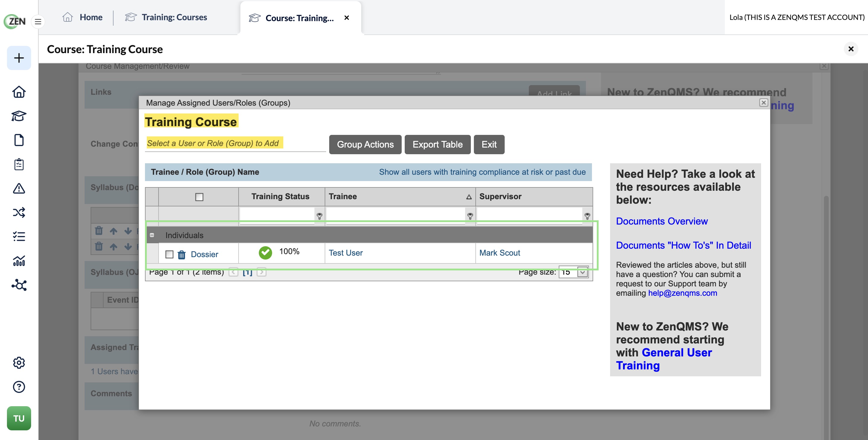The width and height of the screenshot is (868, 440).
Task: Open the chart analytics sidebar icon
Action: click(19, 260)
